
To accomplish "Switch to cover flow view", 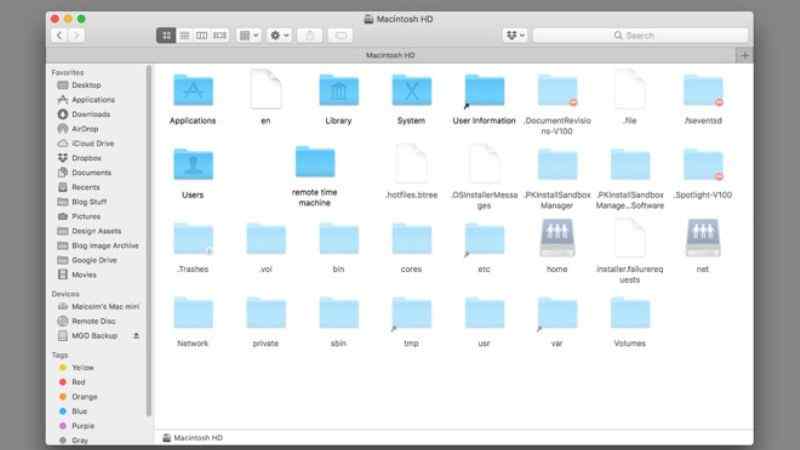I will tap(220, 35).
